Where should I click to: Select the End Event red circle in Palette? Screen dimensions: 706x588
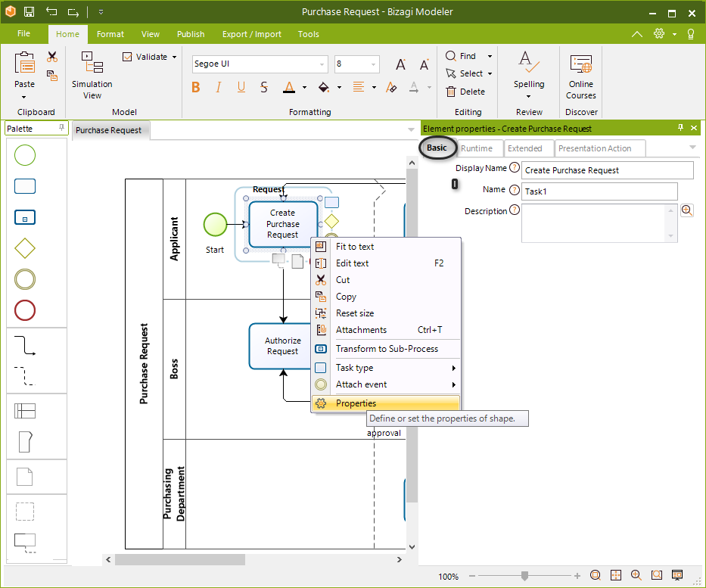coord(25,310)
